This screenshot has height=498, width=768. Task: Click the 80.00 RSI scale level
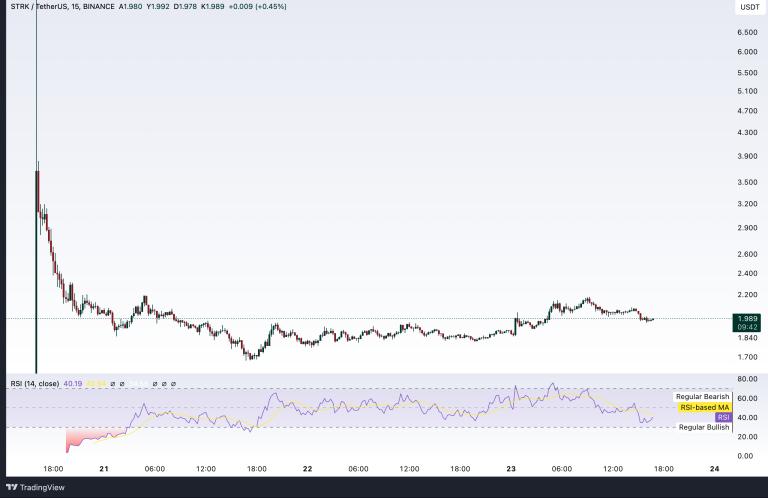(747, 379)
